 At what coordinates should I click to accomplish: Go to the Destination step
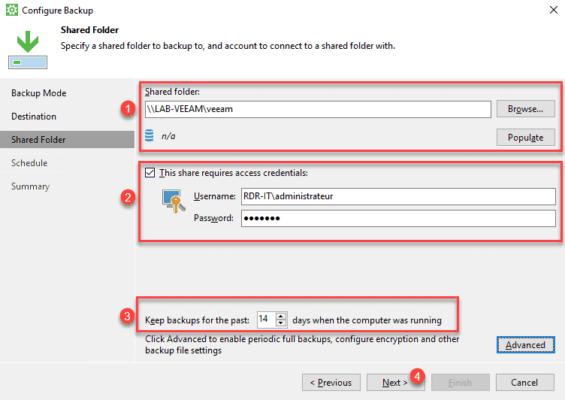pos(34,116)
